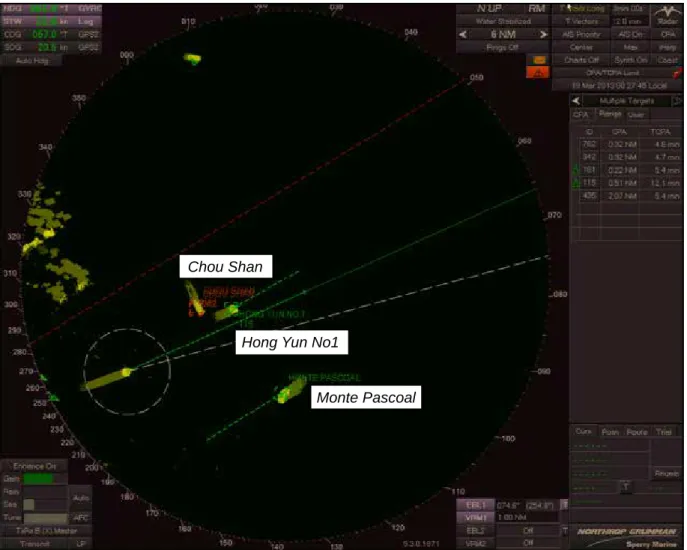Click the CPA button below Radar icon

click(667, 34)
